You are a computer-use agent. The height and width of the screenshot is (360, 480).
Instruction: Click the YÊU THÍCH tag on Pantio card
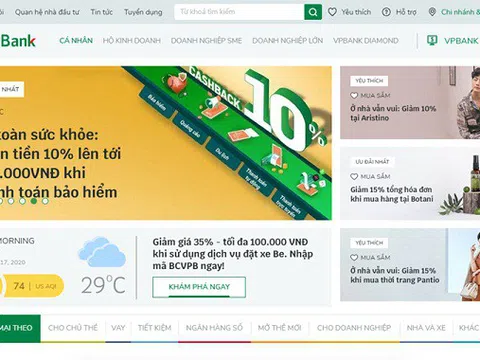[x=369, y=243]
